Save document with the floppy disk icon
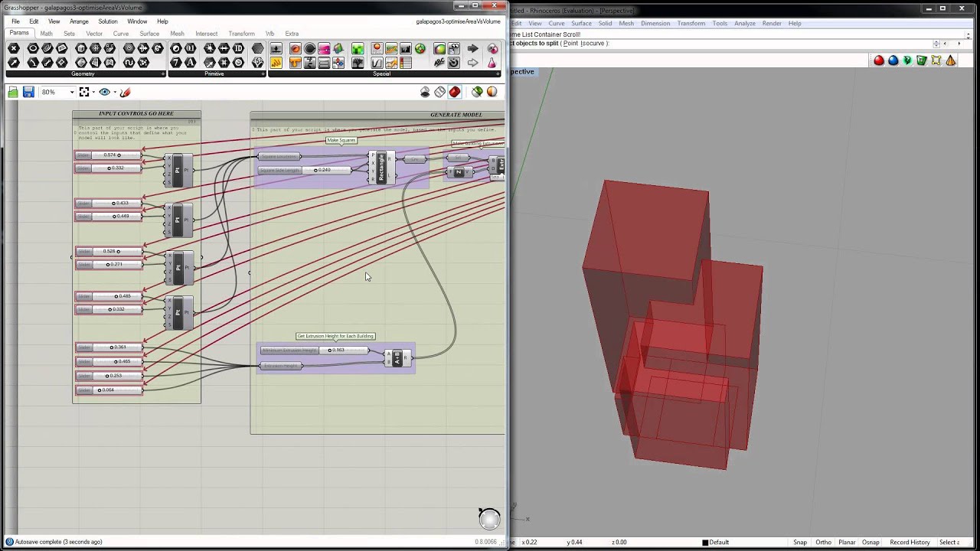The image size is (980, 551). [x=28, y=92]
